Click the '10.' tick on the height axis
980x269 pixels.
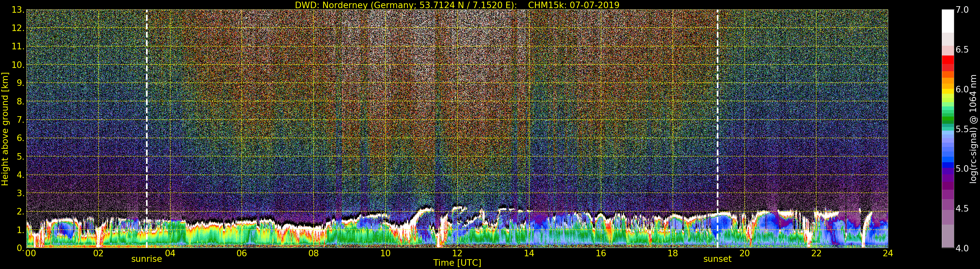18,65
